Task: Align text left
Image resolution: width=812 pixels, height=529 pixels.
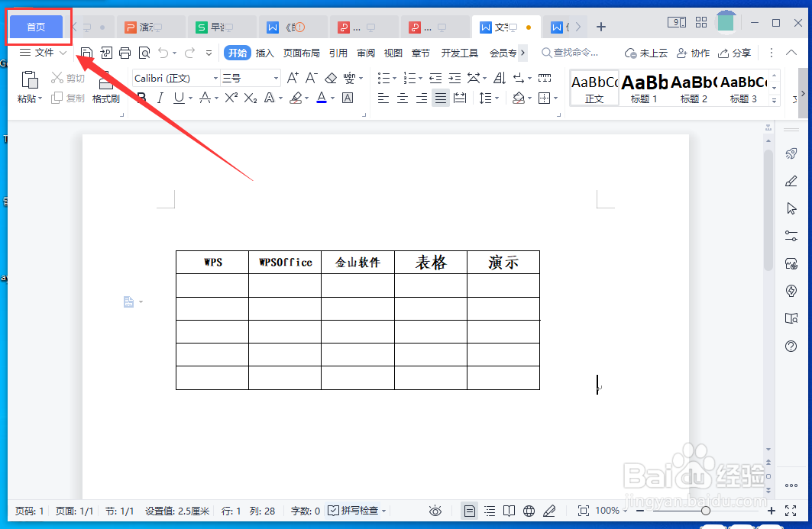Action: click(x=383, y=98)
